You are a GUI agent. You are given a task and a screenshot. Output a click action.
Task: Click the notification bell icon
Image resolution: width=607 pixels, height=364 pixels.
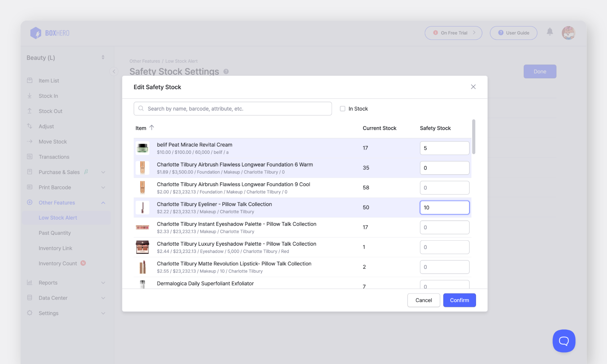pos(550,32)
